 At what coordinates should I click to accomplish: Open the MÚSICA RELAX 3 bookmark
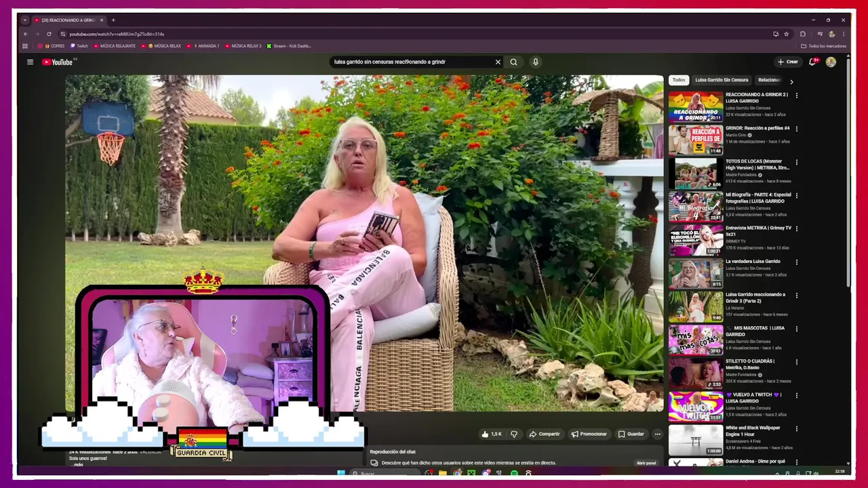click(x=243, y=46)
